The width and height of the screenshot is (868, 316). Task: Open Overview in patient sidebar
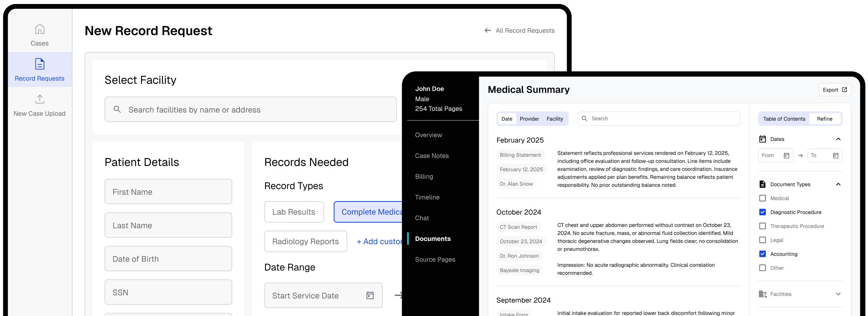point(428,135)
